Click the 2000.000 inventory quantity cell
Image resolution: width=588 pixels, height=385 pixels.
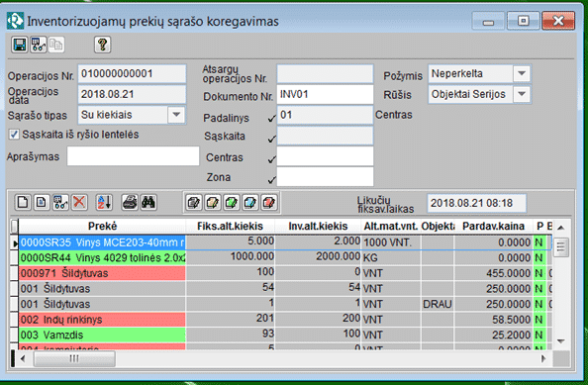[318, 258]
